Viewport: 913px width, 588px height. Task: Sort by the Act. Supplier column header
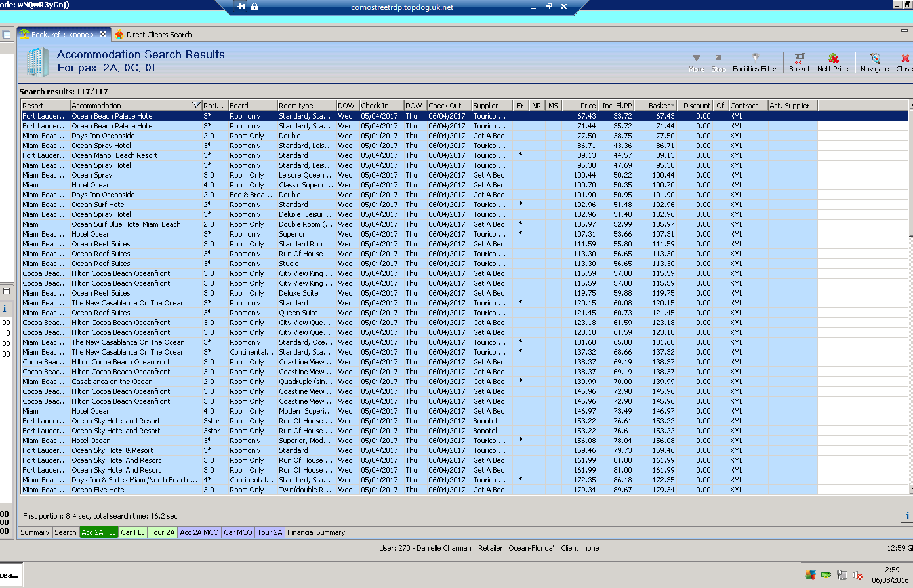pos(792,105)
